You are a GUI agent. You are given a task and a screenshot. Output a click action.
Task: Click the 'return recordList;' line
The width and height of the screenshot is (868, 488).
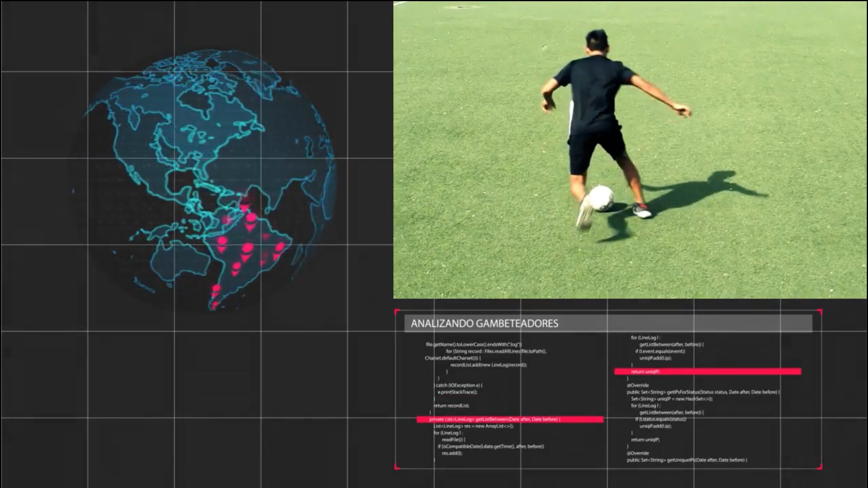click(x=451, y=405)
